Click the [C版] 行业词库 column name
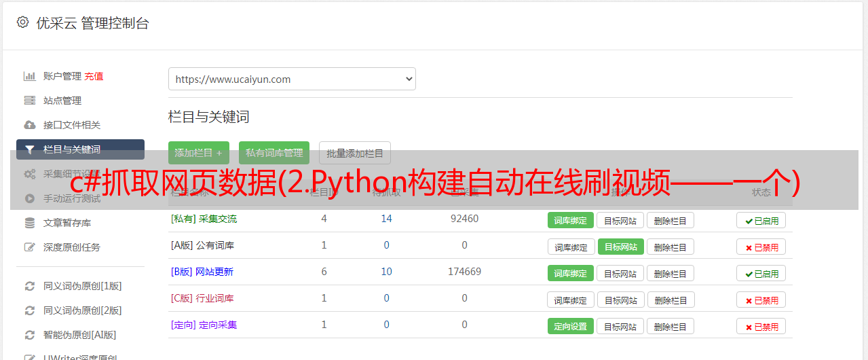 coord(202,298)
